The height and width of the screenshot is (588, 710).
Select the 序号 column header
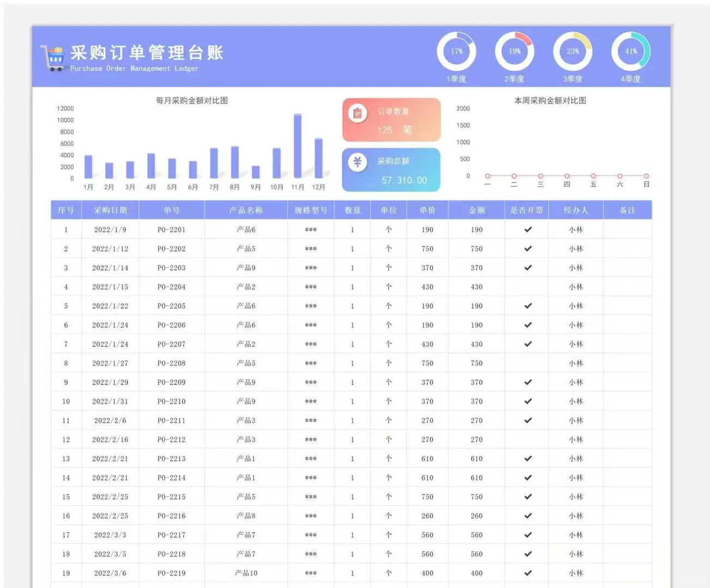[66, 210]
